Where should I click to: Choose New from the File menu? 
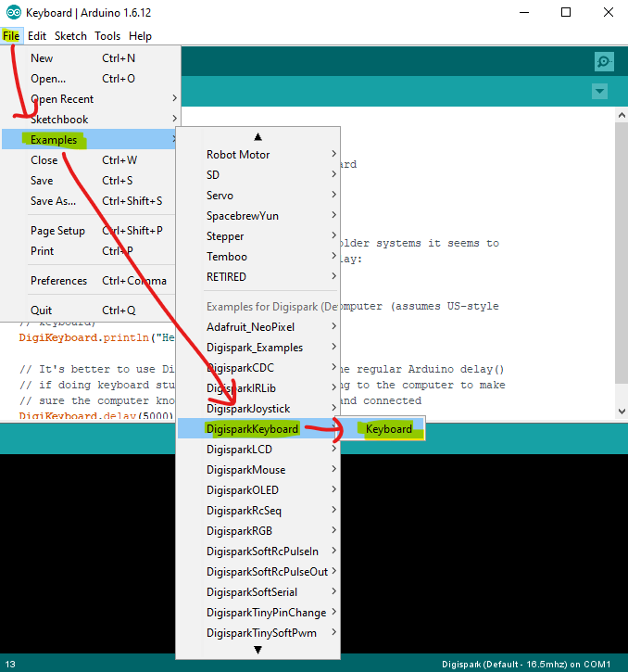click(90, 58)
